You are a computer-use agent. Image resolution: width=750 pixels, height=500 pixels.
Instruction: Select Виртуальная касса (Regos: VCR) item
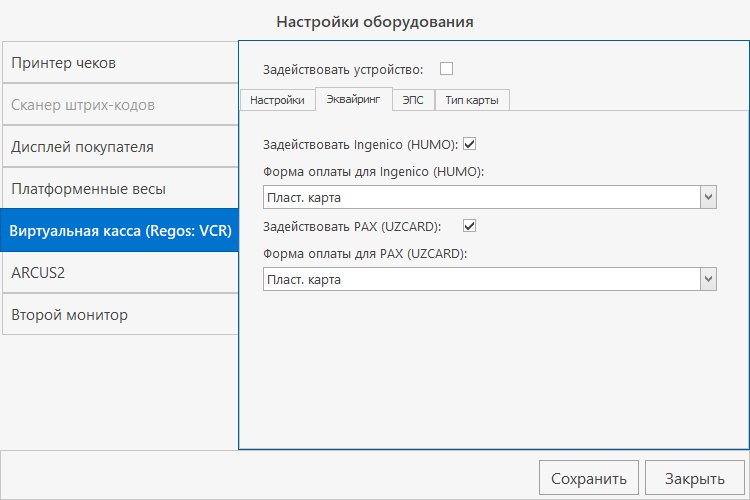119,231
